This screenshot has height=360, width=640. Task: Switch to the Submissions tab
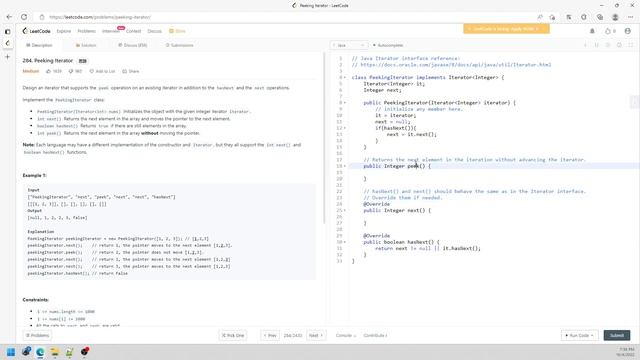(180, 45)
